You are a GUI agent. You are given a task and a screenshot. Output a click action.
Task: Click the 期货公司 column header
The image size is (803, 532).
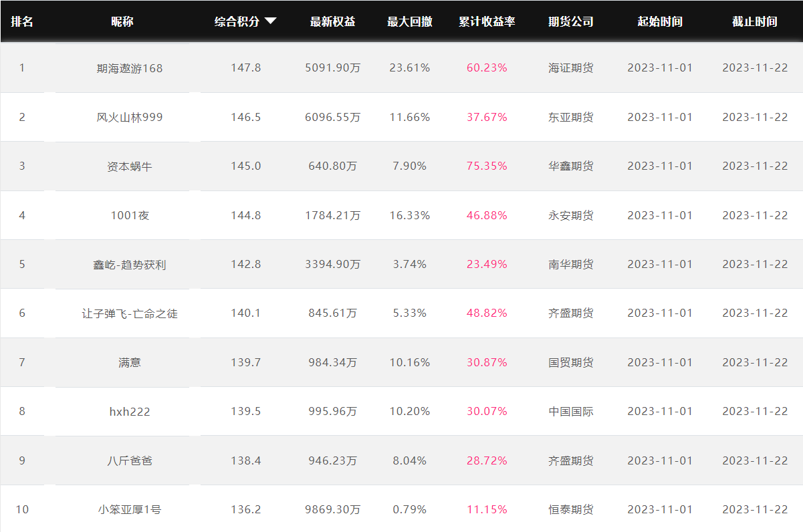(571, 21)
